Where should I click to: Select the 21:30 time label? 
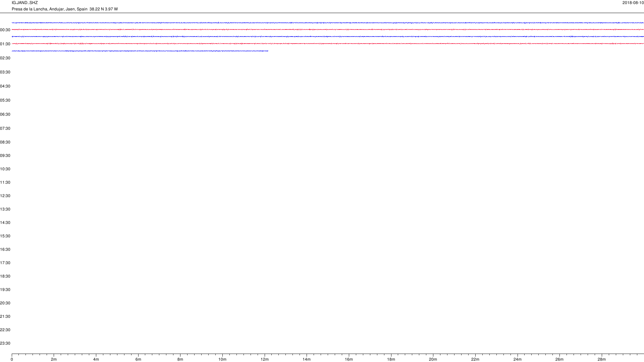[5, 316]
